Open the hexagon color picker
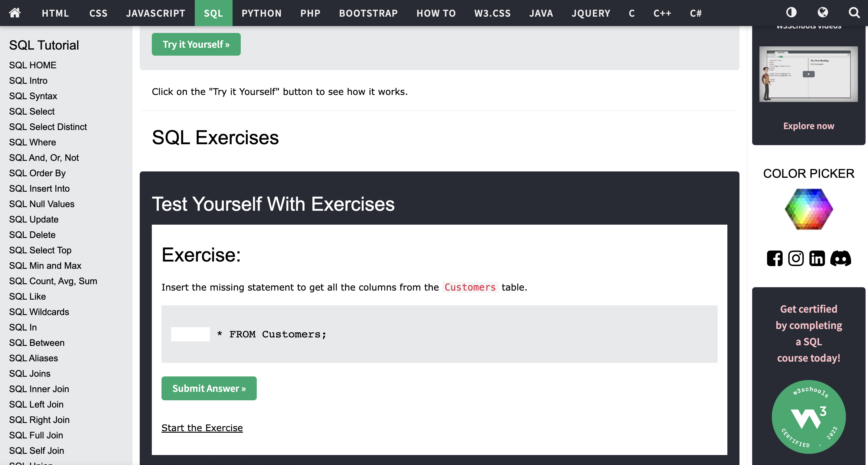 click(809, 209)
